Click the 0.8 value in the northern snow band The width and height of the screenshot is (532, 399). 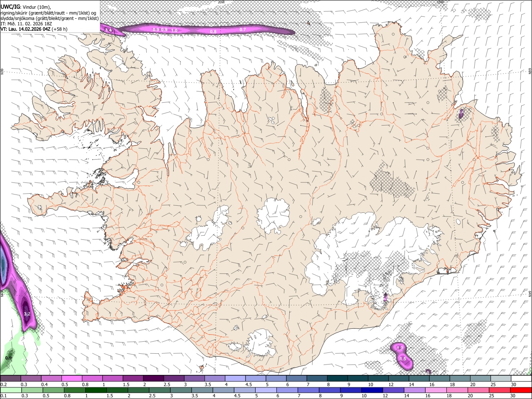(213, 31)
